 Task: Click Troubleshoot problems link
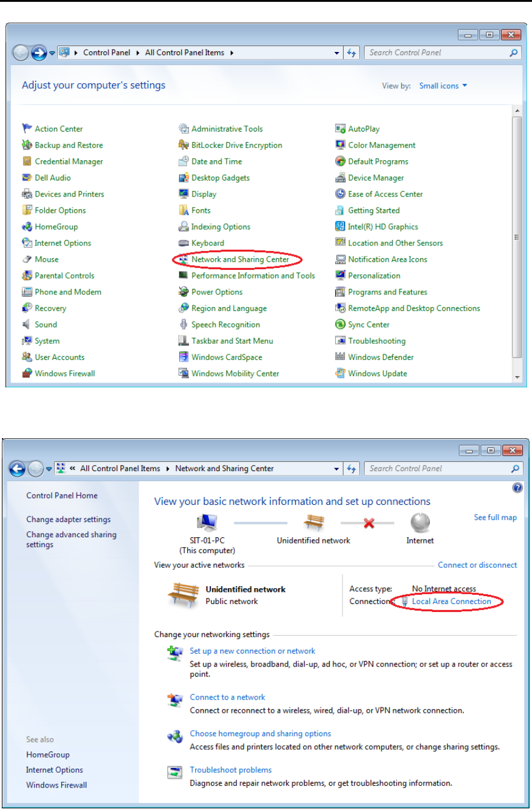(231, 770)
